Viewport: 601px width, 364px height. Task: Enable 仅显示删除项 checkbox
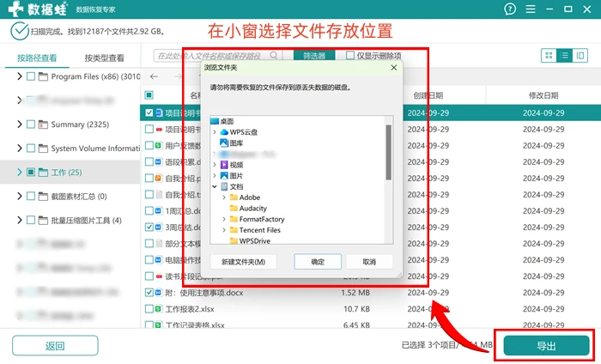[x=350, y=56]
